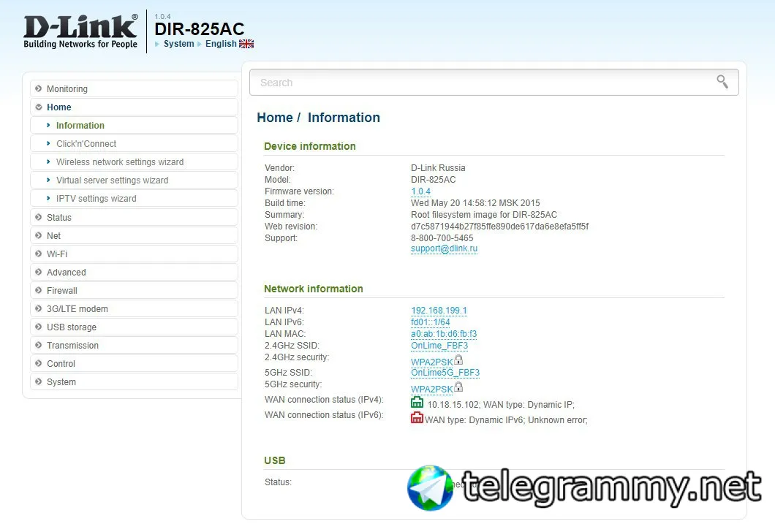The width and height of the screenshot is (775, 532).
Task: Open the Advanced menu
Action: tap(134, 272)
